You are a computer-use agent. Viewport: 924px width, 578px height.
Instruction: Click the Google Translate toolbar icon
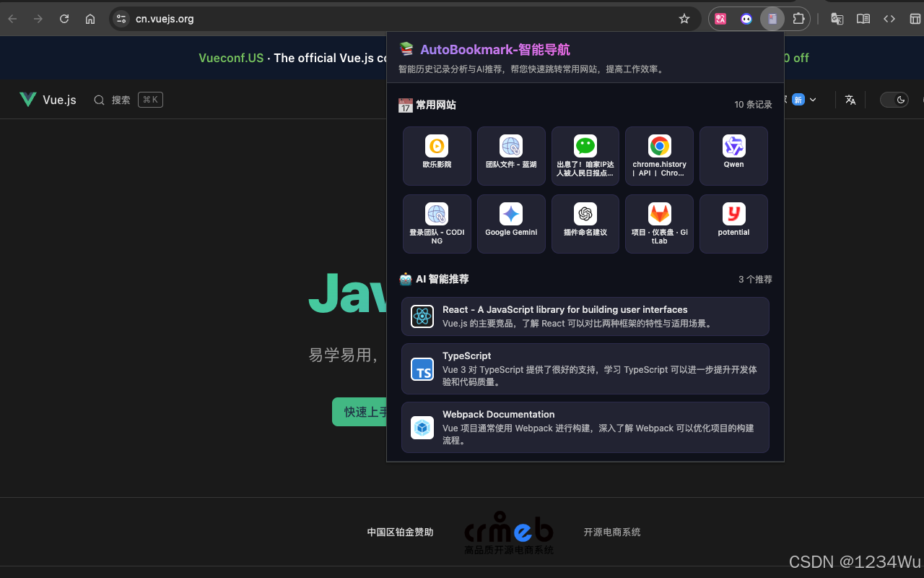point(837,19)
